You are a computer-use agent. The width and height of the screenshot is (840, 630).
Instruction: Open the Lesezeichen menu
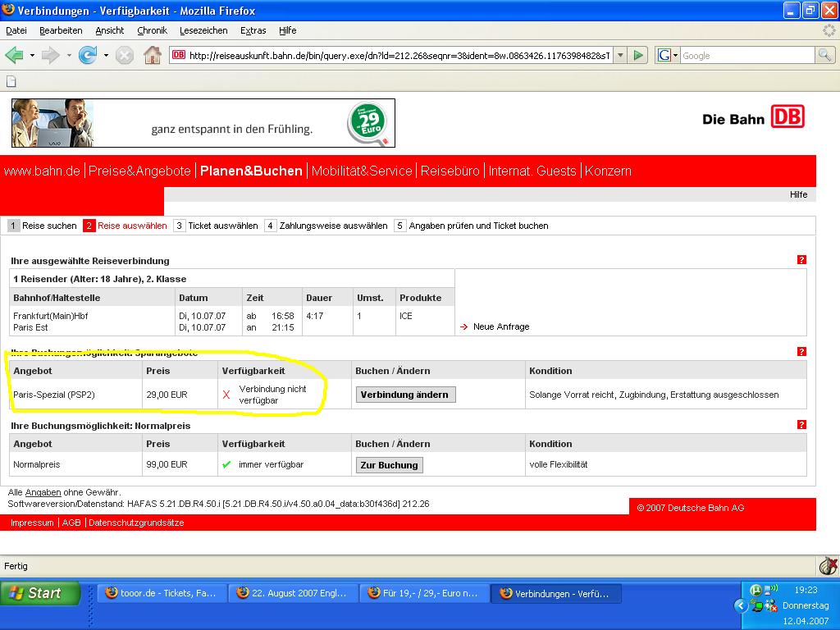coord(203,30)
